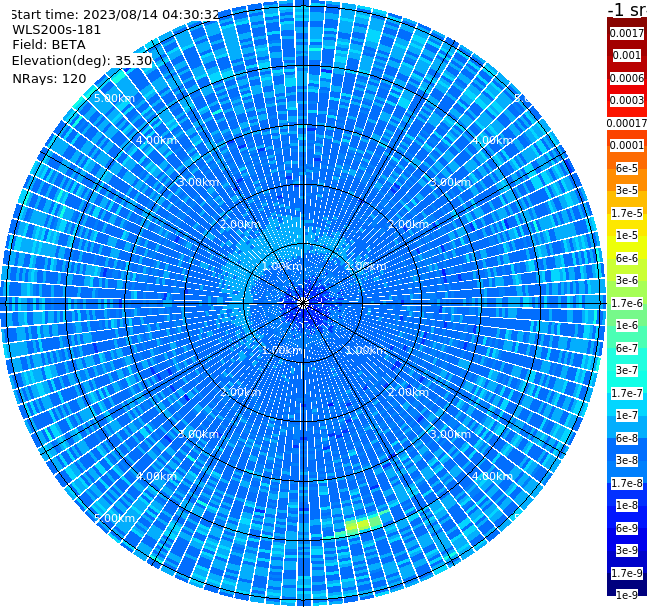Viewport: 647px width, 607px height.
Task: Select the WLS200s-181 instrument label
Action: click(57, 30)
